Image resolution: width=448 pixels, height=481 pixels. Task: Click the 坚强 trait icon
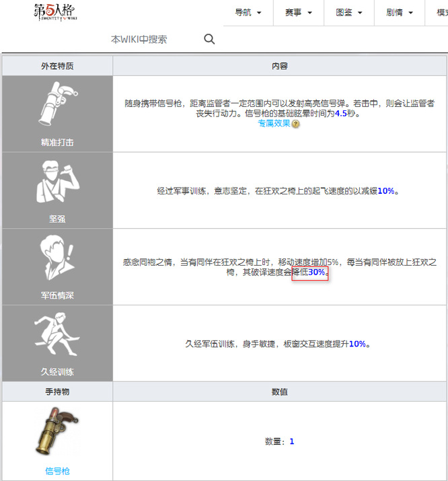[x=58, y=182]
